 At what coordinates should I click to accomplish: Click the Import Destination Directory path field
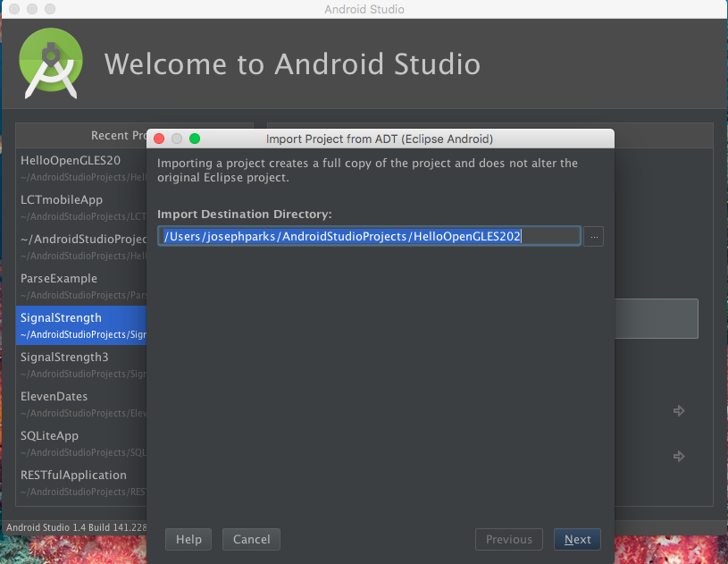coord(369,236)
